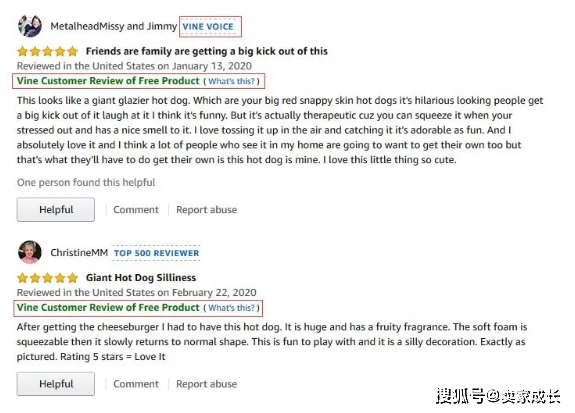The width and height of the screenshot is (575, 413).
Task: Open the 'Friends are family' review title
Action: [x=206, y=51]
